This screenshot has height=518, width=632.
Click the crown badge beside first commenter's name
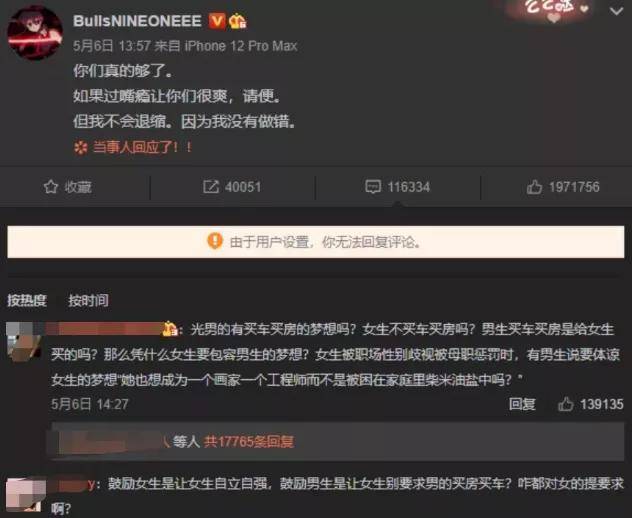[x=170, y=329]
